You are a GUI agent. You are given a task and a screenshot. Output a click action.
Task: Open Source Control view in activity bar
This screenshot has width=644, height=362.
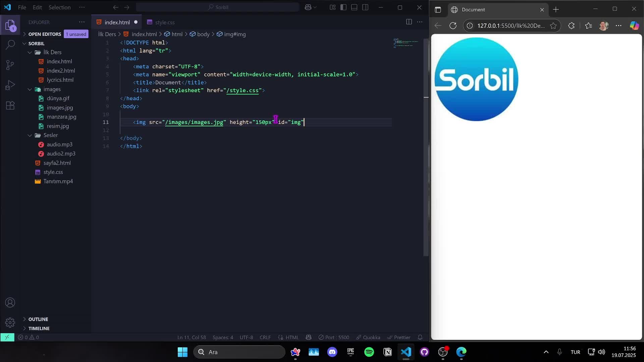[x=10, y=65]
